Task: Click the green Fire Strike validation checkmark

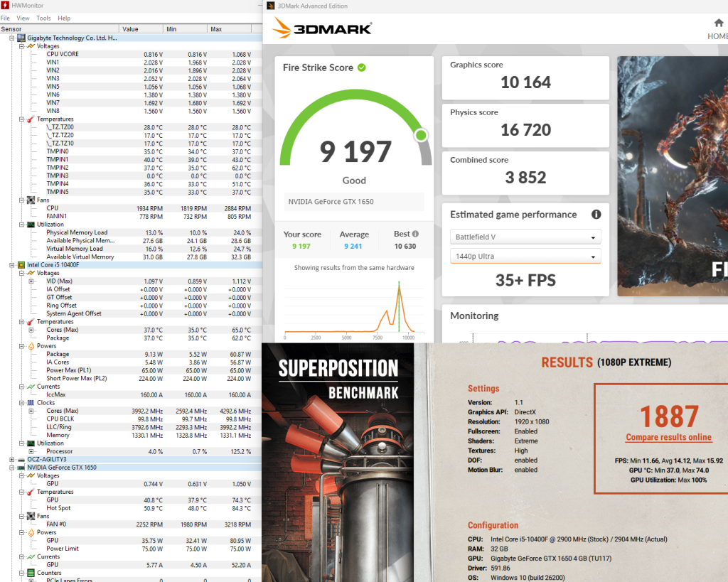Action: click(362, 68)
